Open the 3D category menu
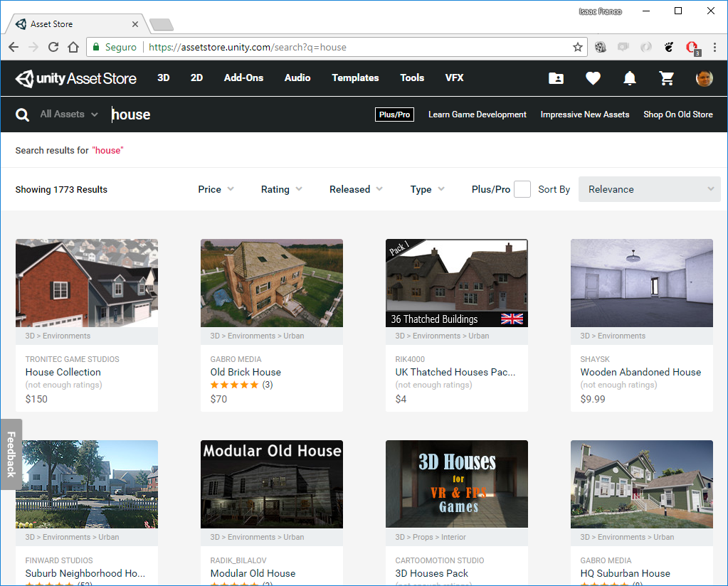Viewport: 728px width, 586px height. (x=164, y=78)
